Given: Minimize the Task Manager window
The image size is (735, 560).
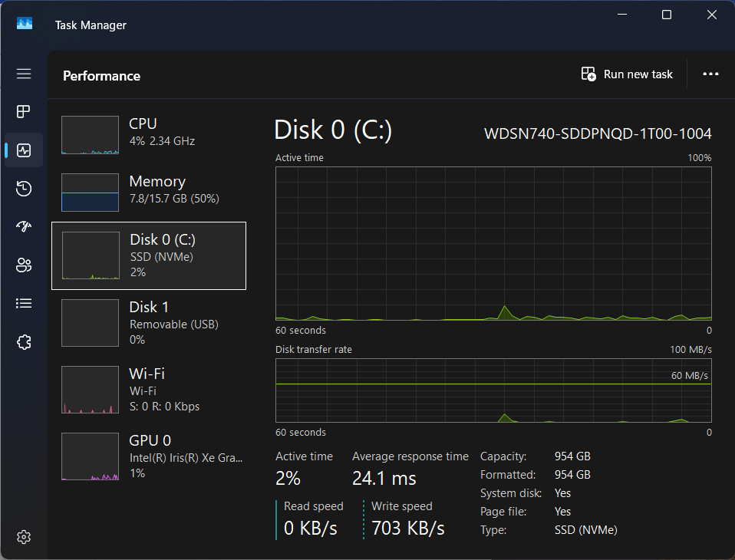Looking at the screenshot, I should 622,15.
